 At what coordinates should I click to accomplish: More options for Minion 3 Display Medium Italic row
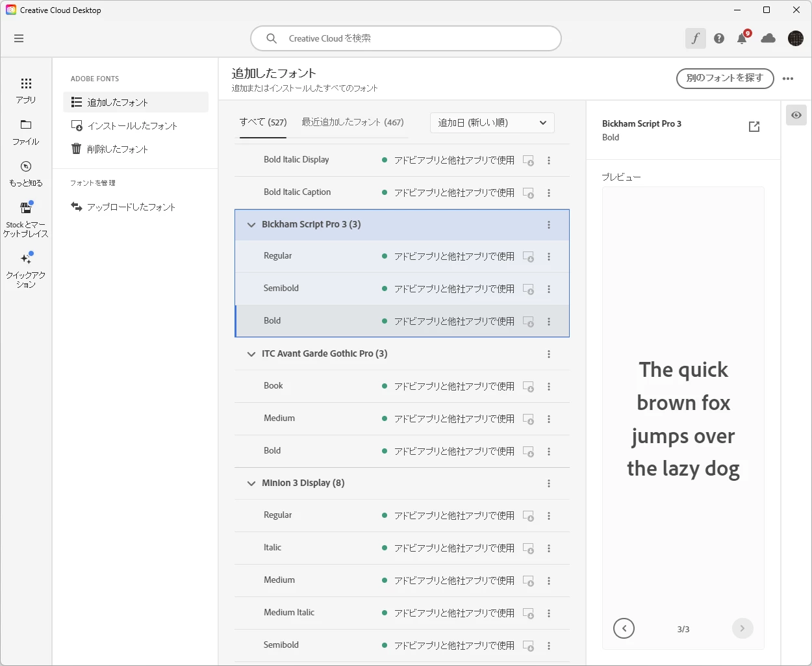tap(549, 613)
